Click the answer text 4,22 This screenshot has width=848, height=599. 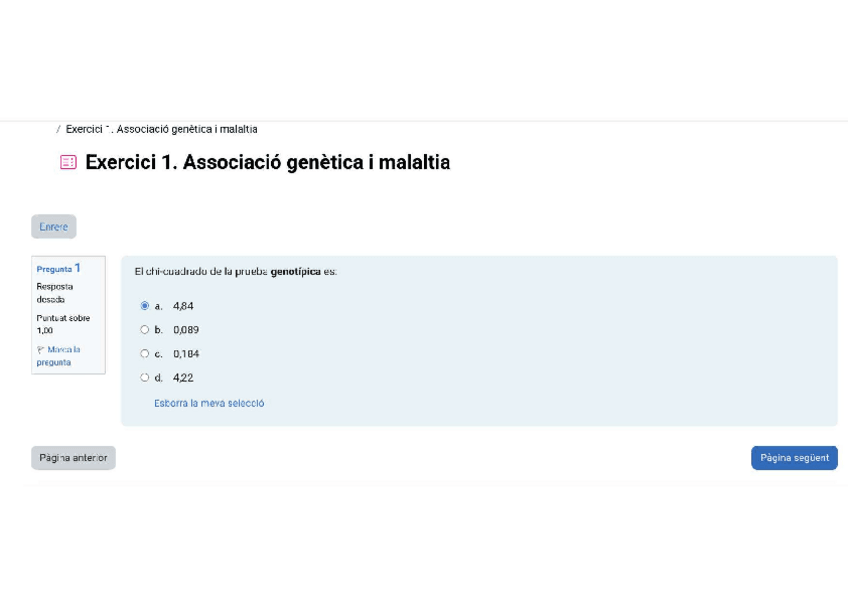pyautogui.click(x=183, y=378)
